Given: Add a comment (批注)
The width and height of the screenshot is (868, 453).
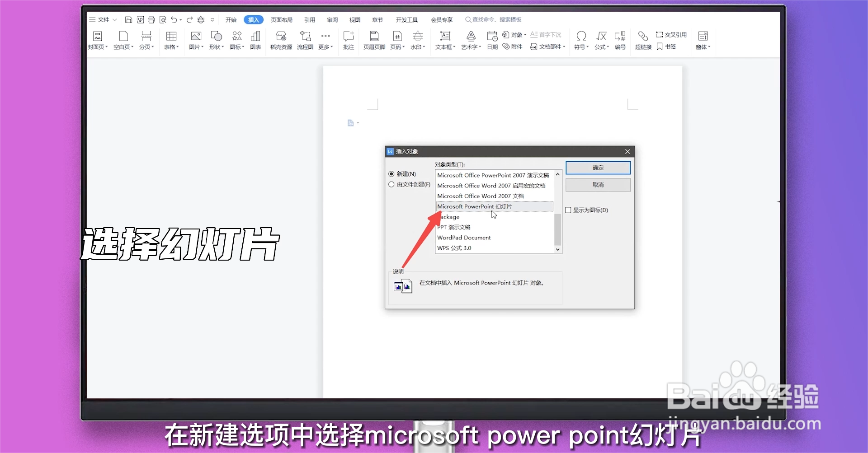Looking at the screenshot, I should 349,40.
